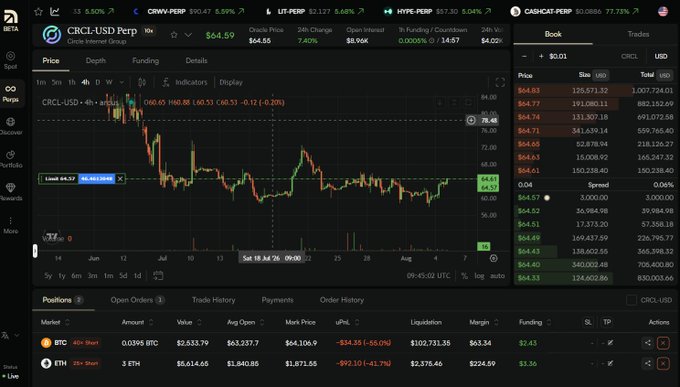Toggle log scale on the chart

[x=479, y=275]
